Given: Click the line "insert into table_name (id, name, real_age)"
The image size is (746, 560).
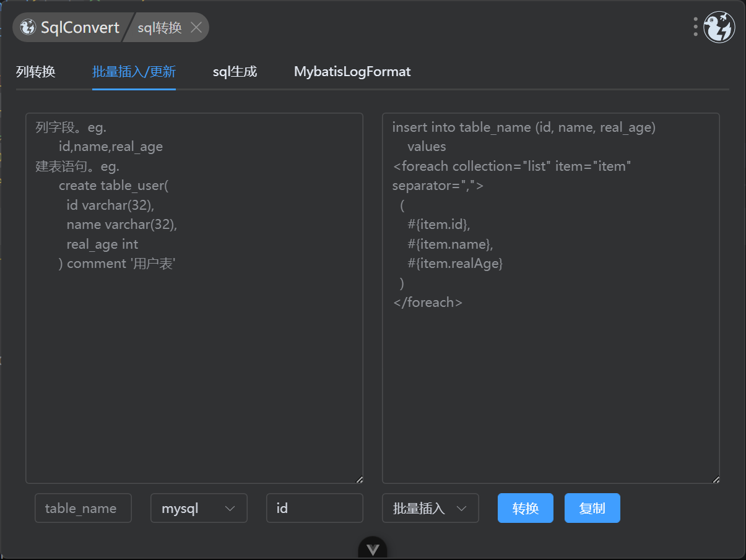Looking at the screenshot, I should (x=524, y=127).
